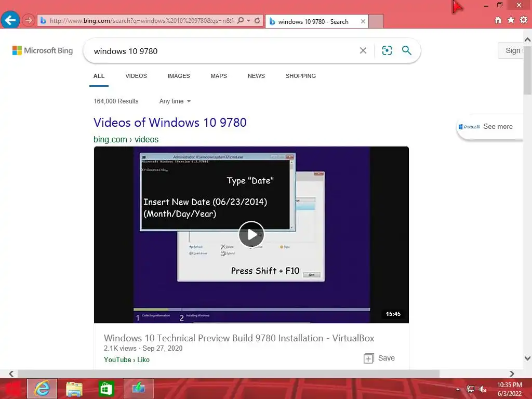Open the download app taskbar icon
Viewport: 532px width, 399px height.
(138, 389)
